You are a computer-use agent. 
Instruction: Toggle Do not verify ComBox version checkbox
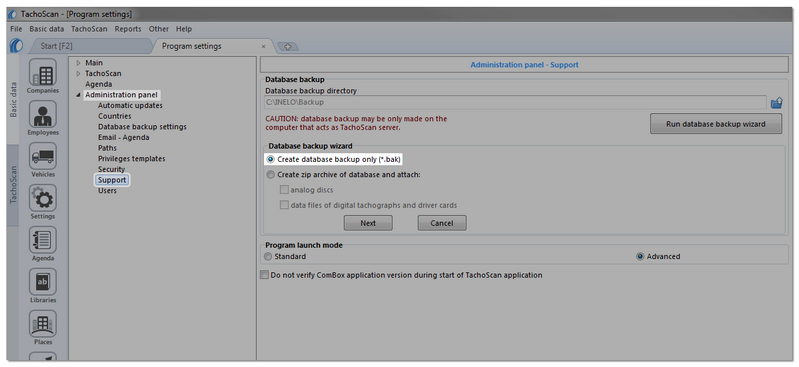coord(264,275)
